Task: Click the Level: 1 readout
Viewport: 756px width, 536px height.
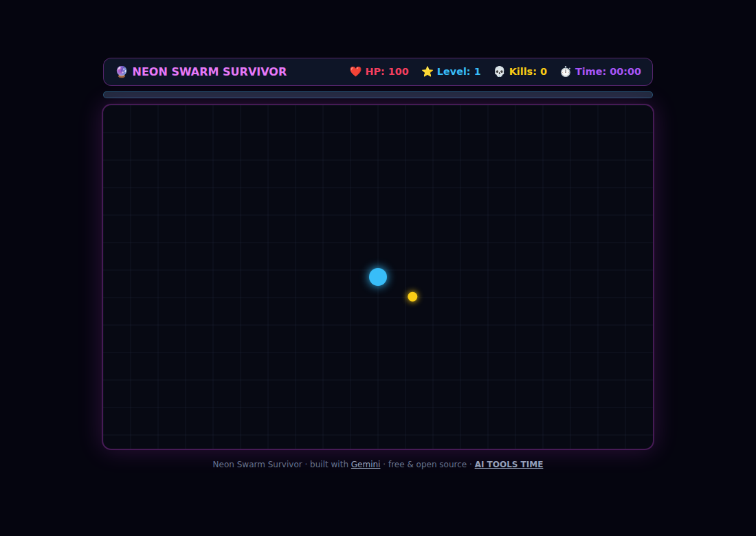Action: (458, 72)
